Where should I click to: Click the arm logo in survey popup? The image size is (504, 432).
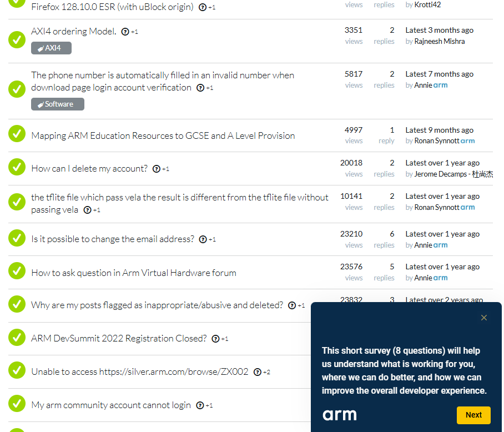coord(340,415)
